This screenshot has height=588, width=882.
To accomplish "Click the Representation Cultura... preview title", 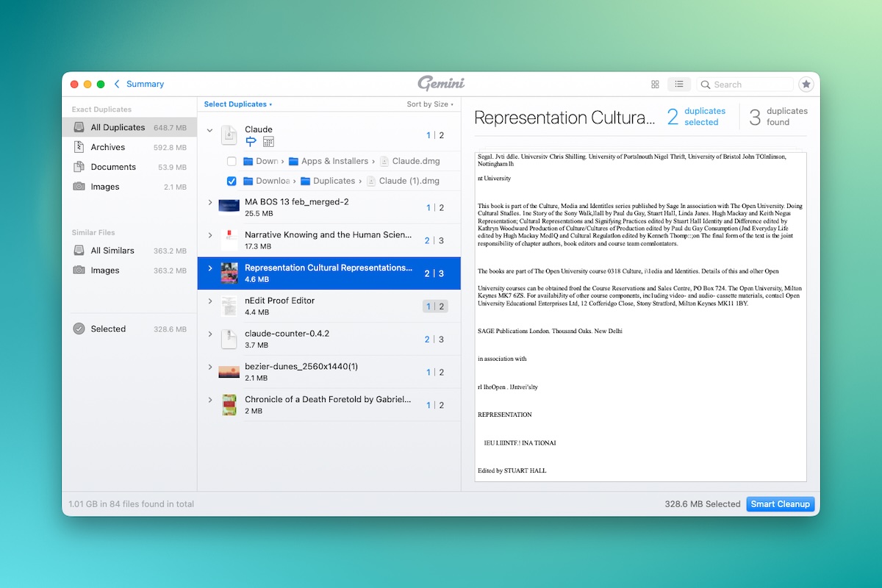I will (564, 118).
